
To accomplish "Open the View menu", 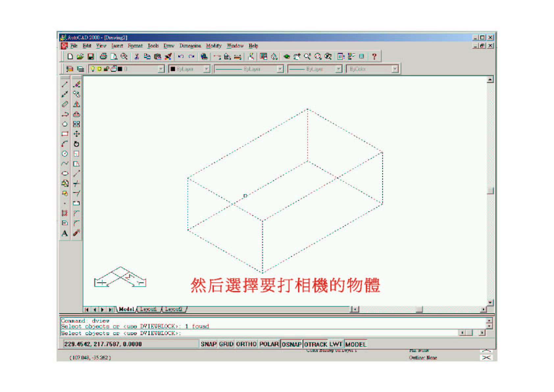I will tap(101, 46).
